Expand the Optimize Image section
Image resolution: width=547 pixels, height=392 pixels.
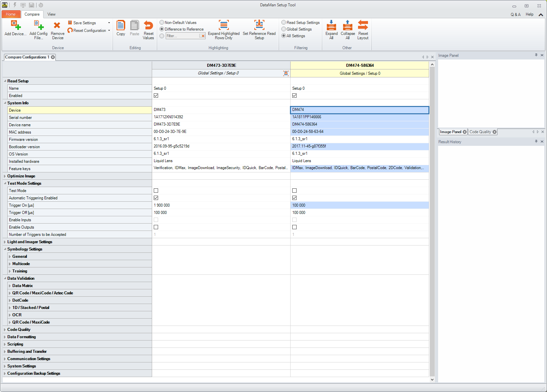point(5,176)
